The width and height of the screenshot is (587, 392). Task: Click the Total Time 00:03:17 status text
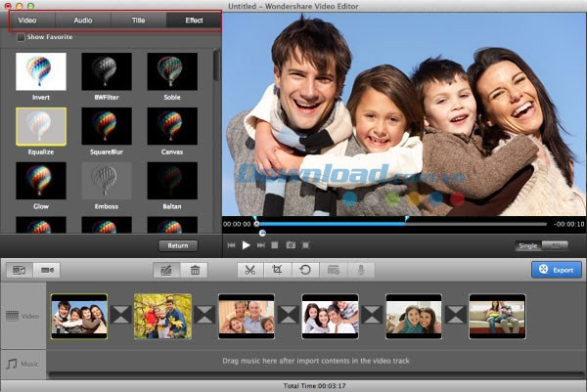[314, 385]
